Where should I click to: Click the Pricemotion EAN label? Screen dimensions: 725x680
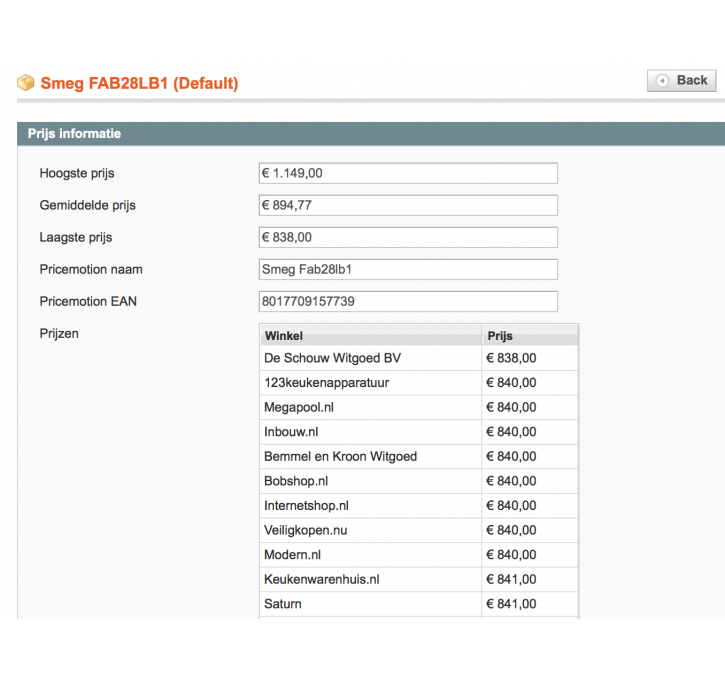88,301
